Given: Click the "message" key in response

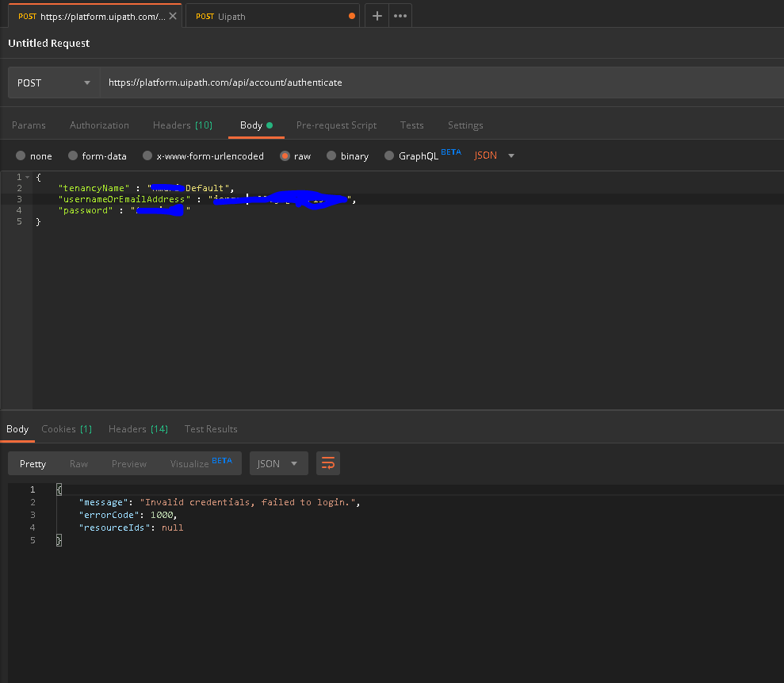Looking at the screenshot, I should tap(104, 502).
